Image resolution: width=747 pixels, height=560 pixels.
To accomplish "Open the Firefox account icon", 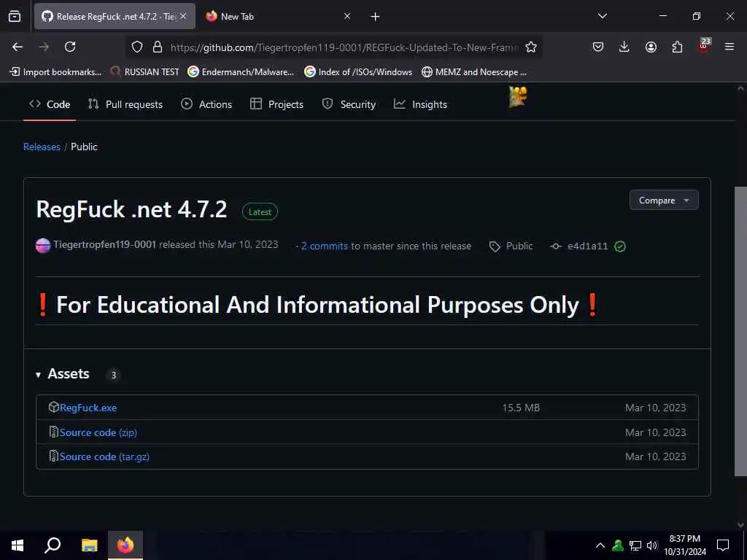I will (x=651, y=47).
